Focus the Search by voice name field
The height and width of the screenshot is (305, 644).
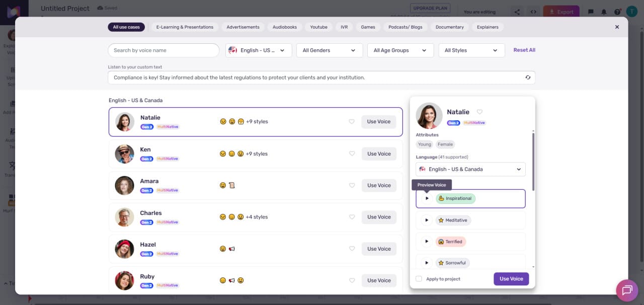164,50
